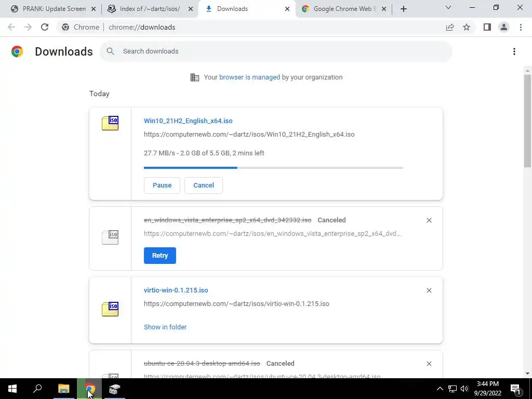Reload the Downloads page
Screen dimensions: 532x399
click(45, 27)
